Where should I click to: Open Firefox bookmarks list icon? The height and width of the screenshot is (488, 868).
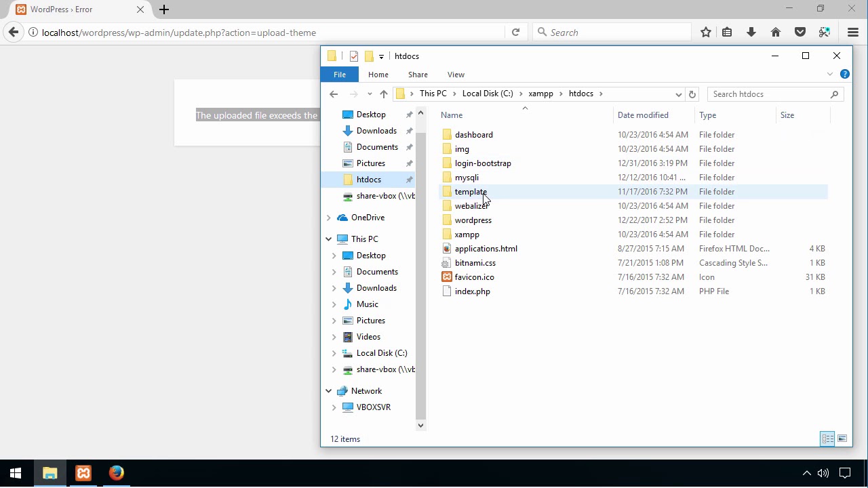pyautogui.click(x=727, y=33)
